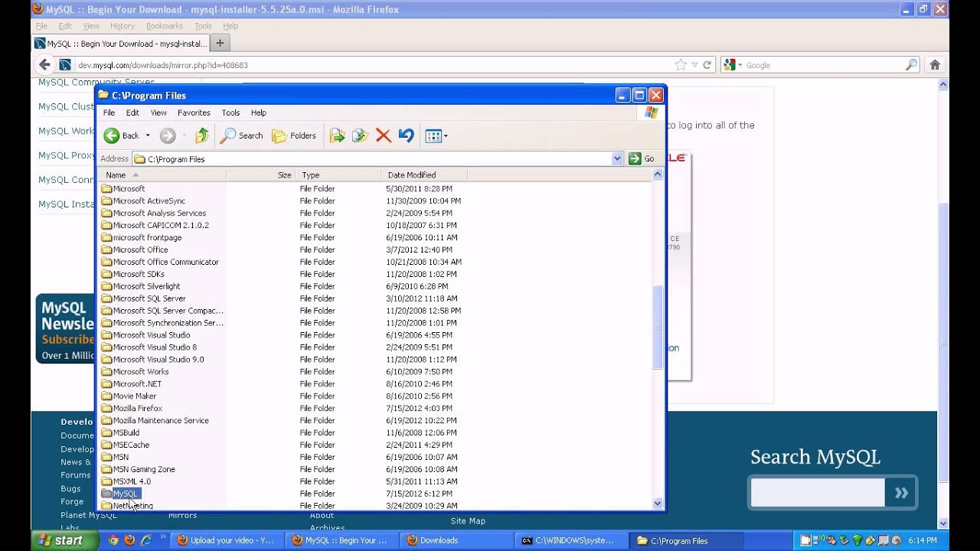Click Firefox's Back arrow button
This screenshot has height=551, width=980.
(44, 65)
